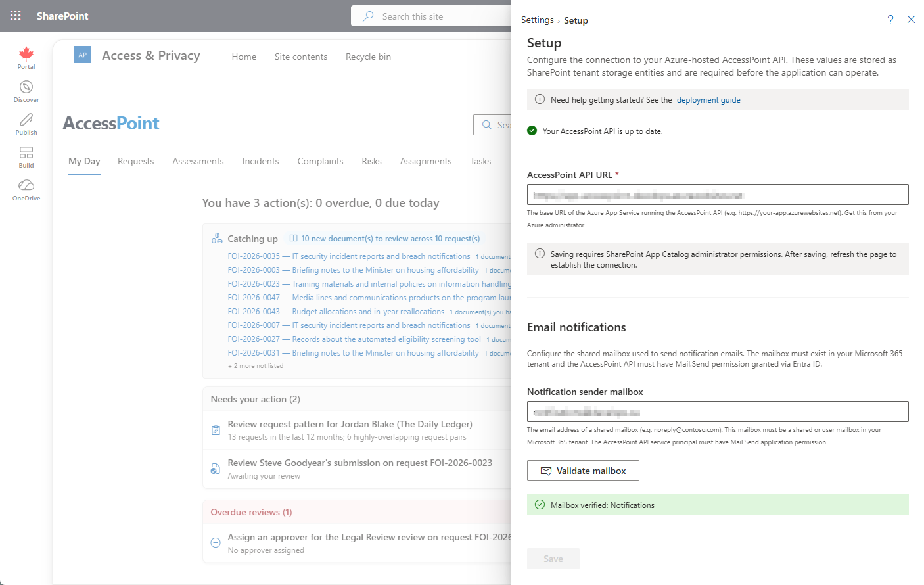924x585 pixels.
Task: Click the Search this site box
Action: point(431,16)
